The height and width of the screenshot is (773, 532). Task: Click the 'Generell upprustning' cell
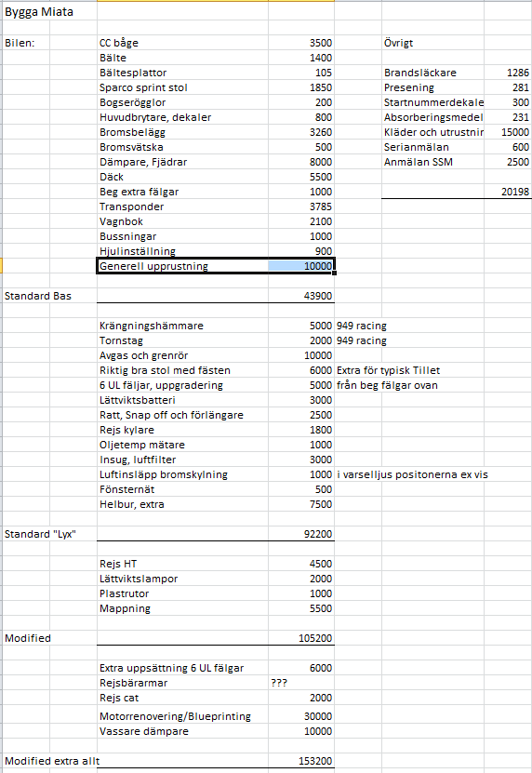pyautogui.click(x=182, y=266)
